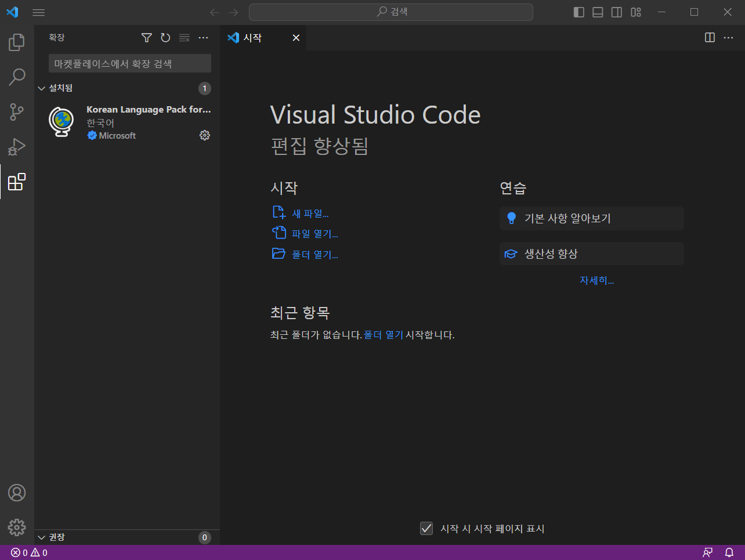
Task: Open the Source Control view
Action: coord(17,112)
